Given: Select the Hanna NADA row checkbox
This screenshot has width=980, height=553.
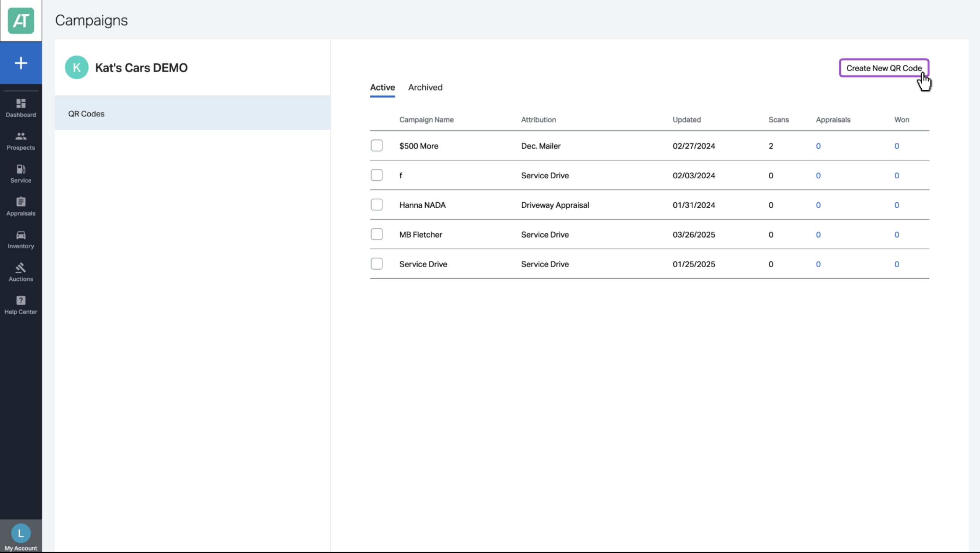Looking at the screenshot, I should [x=377, y=205].
